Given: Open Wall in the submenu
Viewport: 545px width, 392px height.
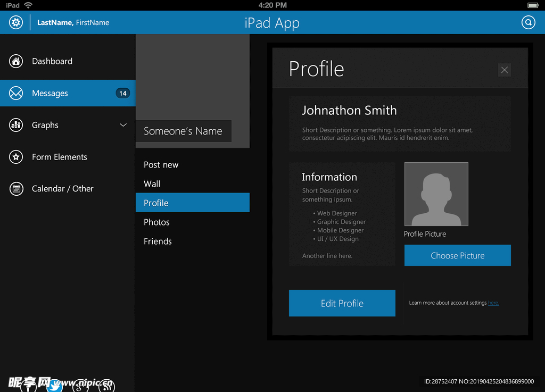Looking at the screenshot, I should click(193, 184).
